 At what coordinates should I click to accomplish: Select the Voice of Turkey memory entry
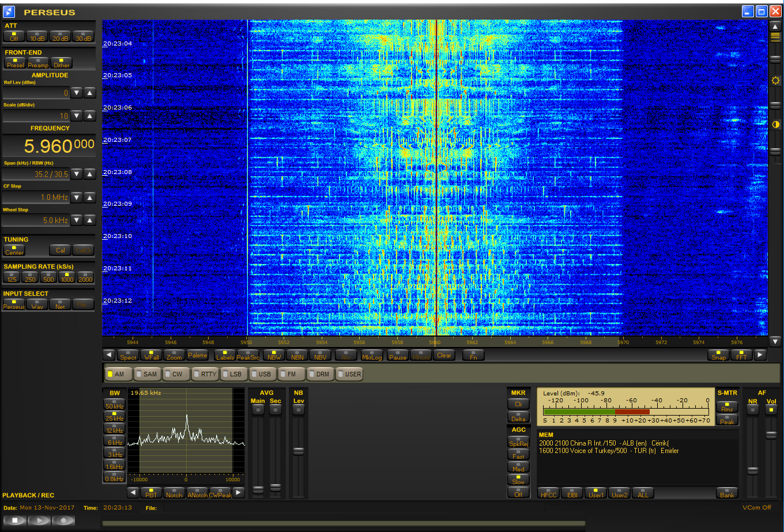[608, 451]
